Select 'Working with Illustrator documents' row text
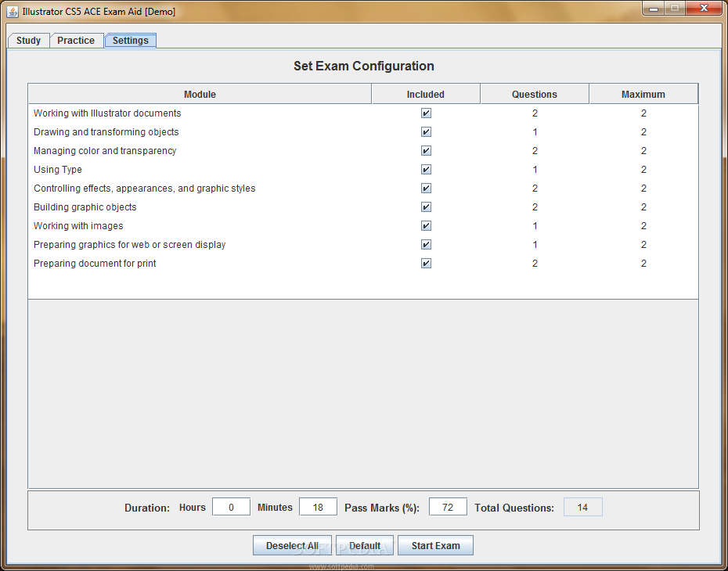This screenshot has width=728, height=571. pos(107,113)
